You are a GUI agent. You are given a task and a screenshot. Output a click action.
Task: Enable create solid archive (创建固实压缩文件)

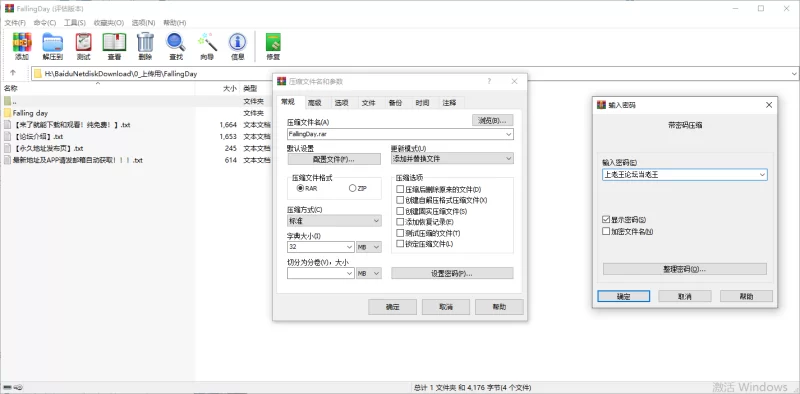[400, 211]
